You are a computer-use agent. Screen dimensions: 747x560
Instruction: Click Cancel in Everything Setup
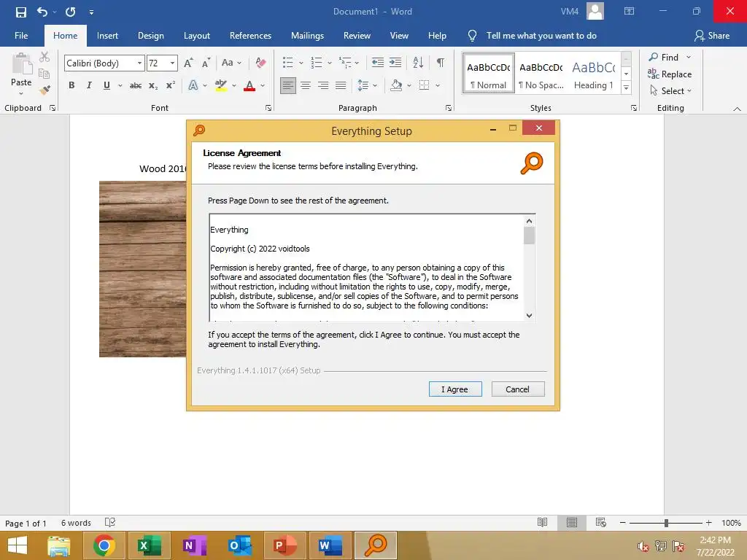pyautogui.click(x=517, y=389)
